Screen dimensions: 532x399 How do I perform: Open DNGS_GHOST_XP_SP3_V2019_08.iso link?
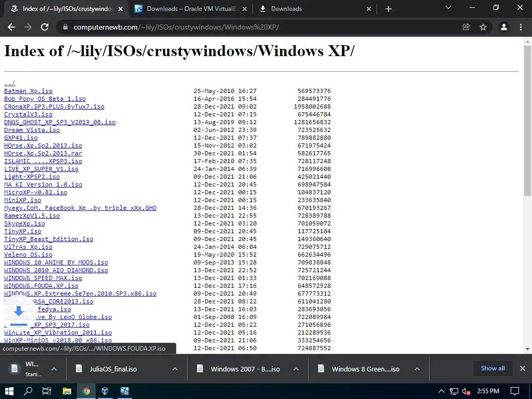point(60,122)
